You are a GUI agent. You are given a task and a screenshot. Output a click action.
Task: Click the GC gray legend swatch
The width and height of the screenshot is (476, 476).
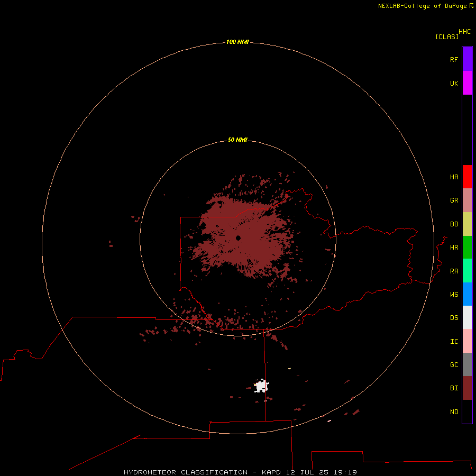467,364
